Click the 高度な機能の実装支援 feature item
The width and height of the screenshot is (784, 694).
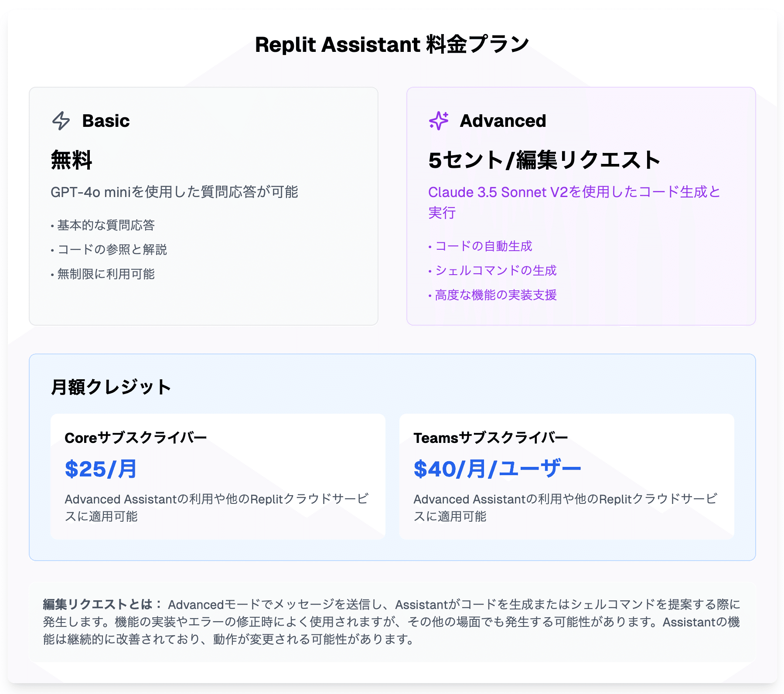coord(495,295)
